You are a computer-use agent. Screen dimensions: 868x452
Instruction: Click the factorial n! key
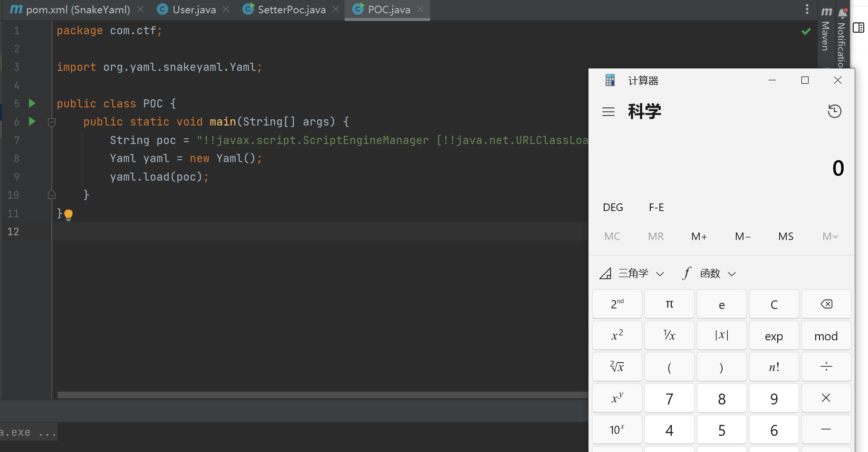774,367
